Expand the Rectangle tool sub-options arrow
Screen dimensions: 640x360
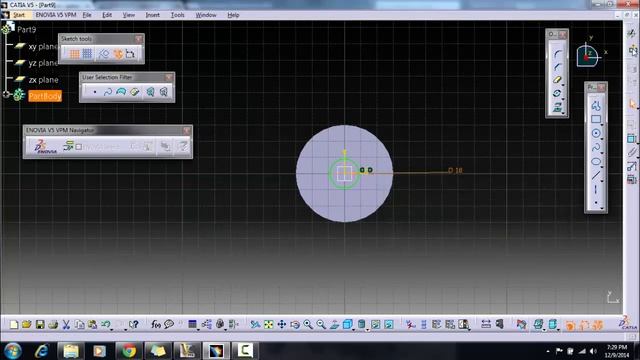pos(602,124)
